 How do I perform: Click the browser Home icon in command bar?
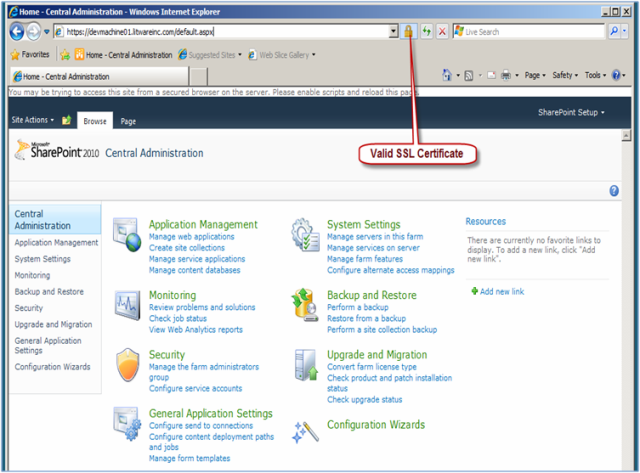tap(447, 75)
